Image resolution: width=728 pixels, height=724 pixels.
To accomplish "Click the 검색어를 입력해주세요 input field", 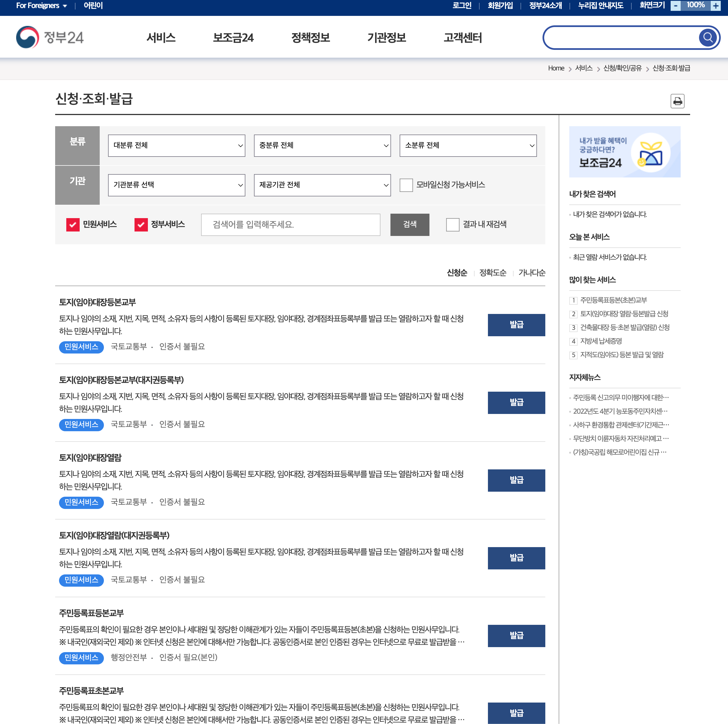I will coord(290,225).
